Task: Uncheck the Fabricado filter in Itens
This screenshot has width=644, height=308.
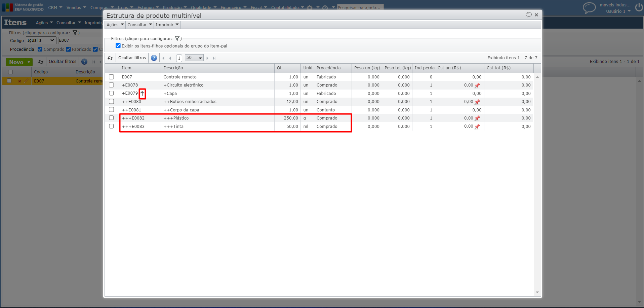Action: click(68, 49)
